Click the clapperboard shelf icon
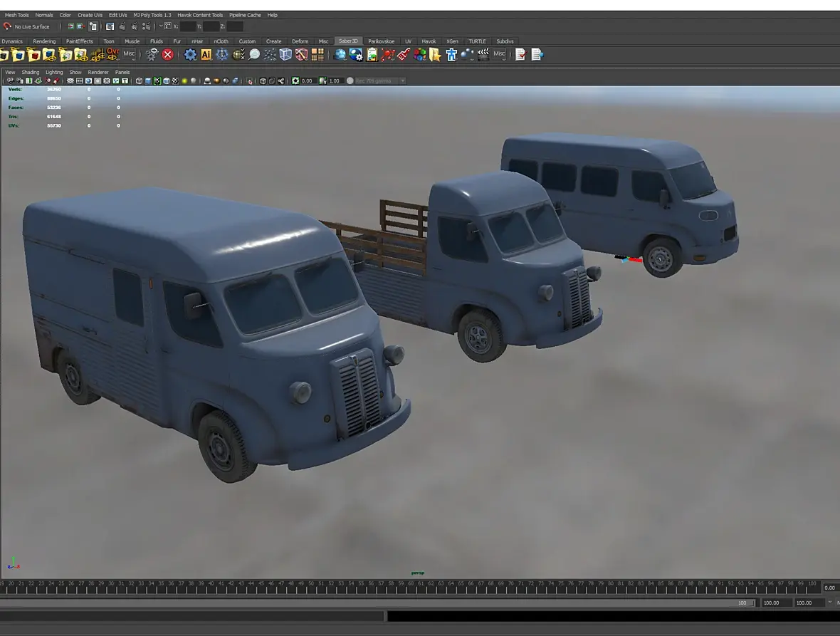The height and width of the screenshot is (636, 840). [x=483, y=55]
